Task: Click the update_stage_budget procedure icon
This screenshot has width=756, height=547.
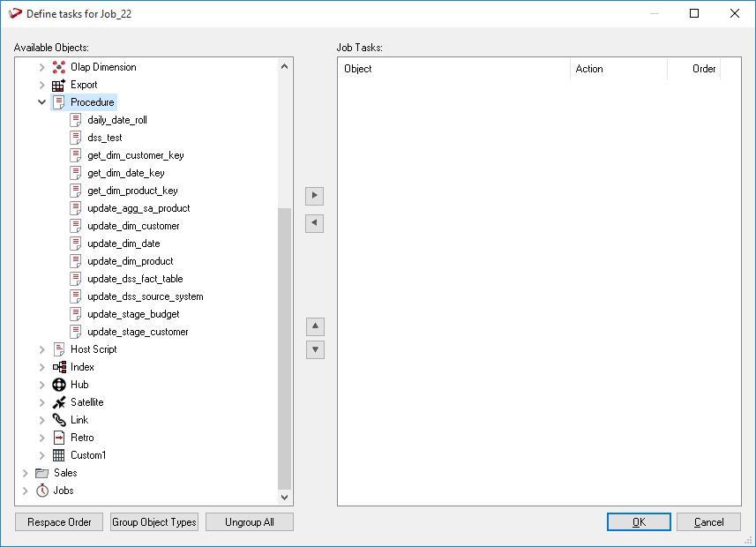Action: [x=76, y=314]
